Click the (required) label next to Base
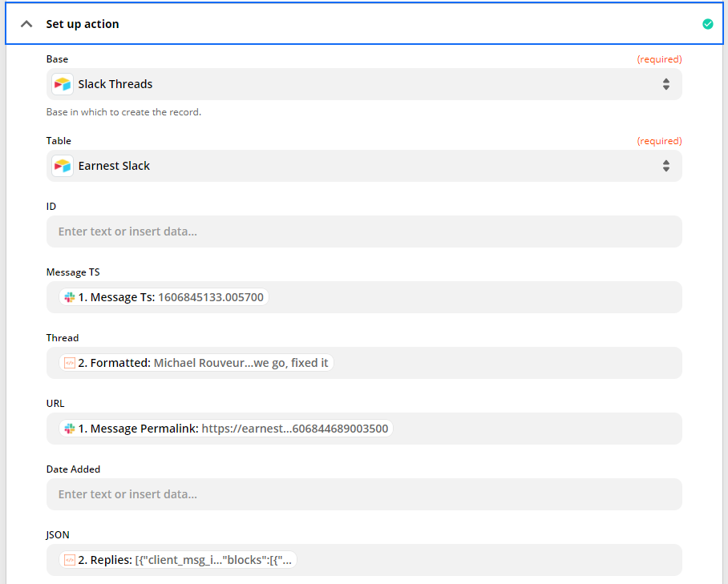 [x=659, y=59]
